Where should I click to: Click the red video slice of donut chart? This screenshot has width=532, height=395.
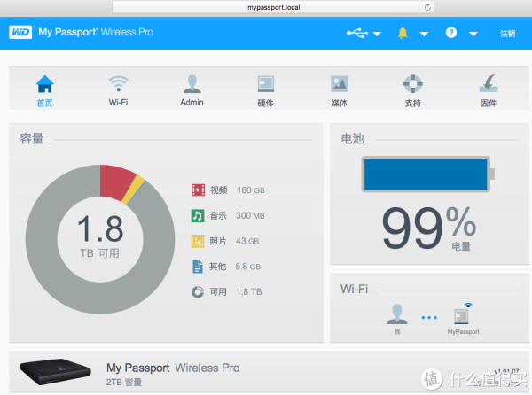coord(115,182)
